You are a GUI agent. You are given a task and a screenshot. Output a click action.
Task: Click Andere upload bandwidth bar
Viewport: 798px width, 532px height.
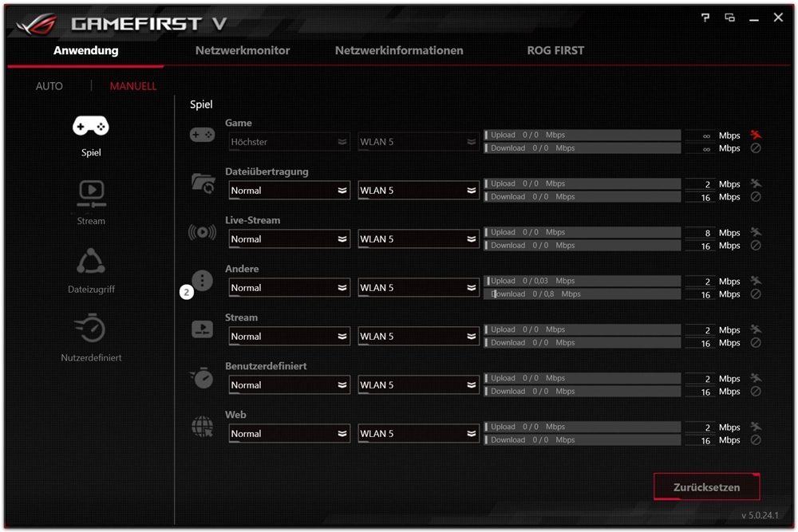click(x=583, y=281)
